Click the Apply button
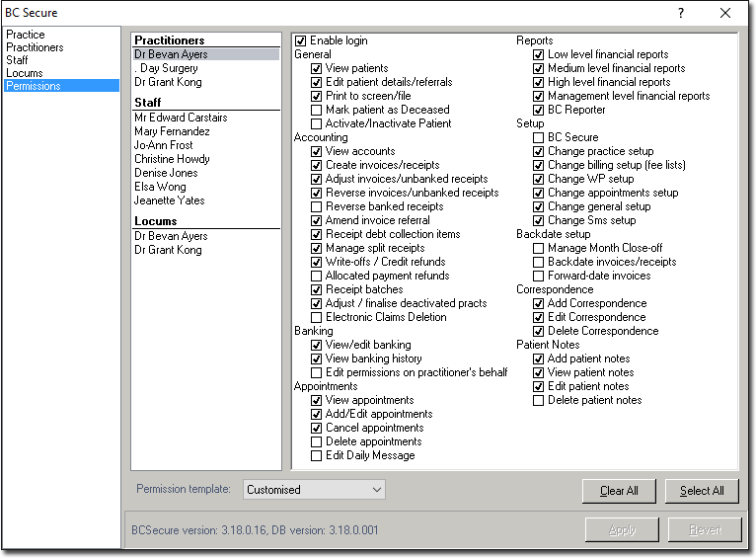 622,530
